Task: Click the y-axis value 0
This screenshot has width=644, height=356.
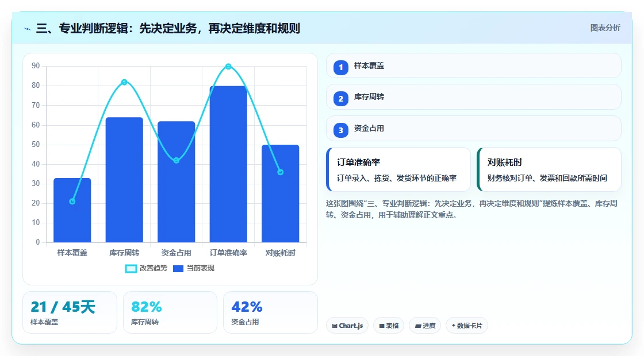Action: tap(38, 242)
